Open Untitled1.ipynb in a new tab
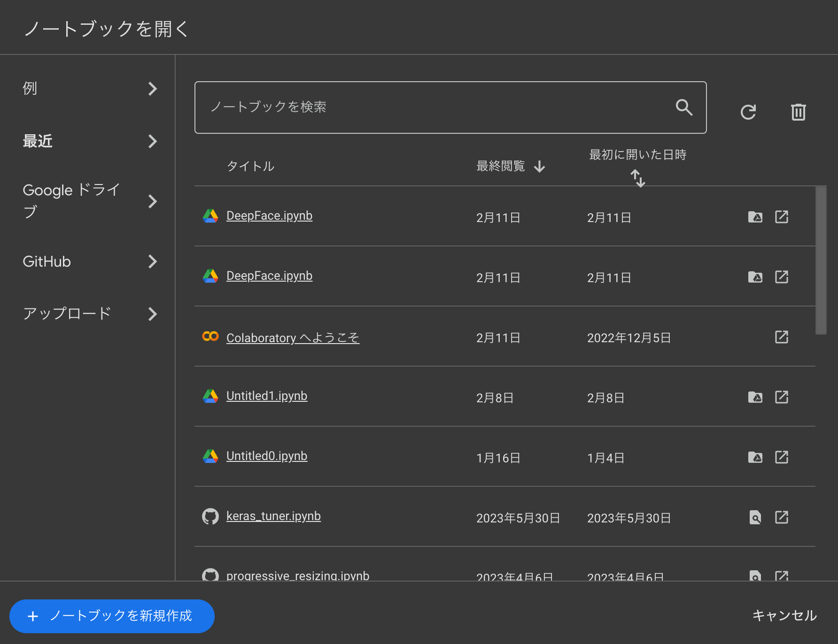Image resolution: width=838 pixels, height=644 pixels. point(781,397)
